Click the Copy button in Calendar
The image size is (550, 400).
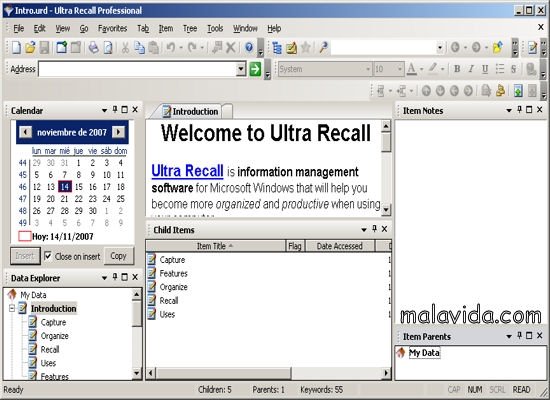point(119,256)
